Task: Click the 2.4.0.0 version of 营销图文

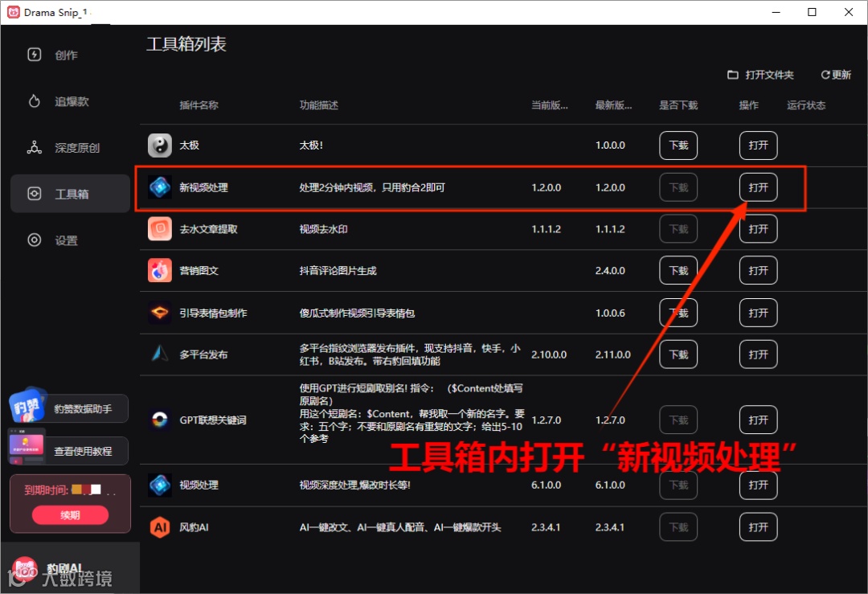Action: click(610, 270)
